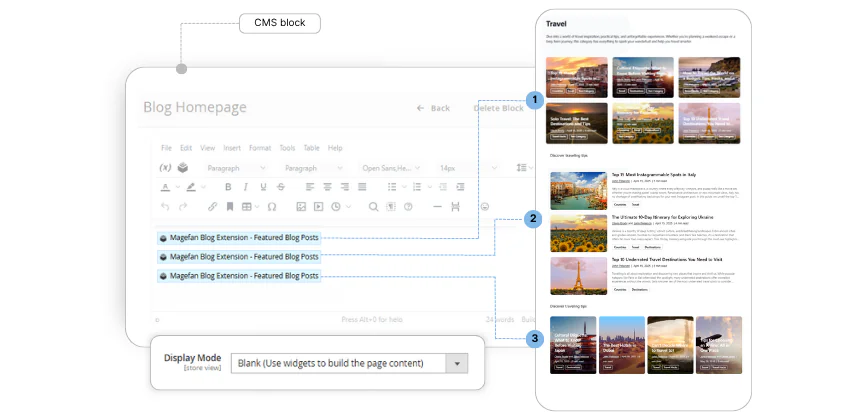850x420 pixels.
Task: Insert special character with omega icon
Action: [x=271, y=207]
